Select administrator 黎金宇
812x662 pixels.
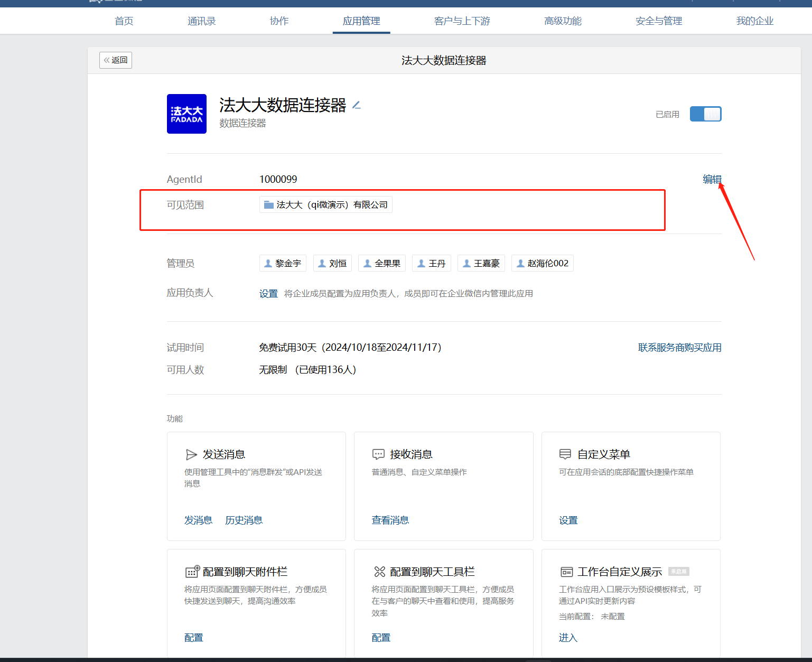pos(283,263)
